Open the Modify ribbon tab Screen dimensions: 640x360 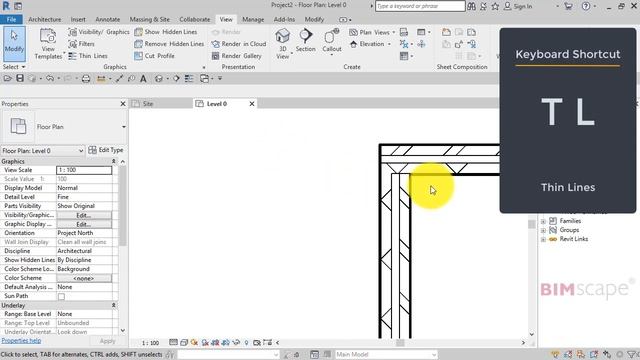tap(314, 19)
